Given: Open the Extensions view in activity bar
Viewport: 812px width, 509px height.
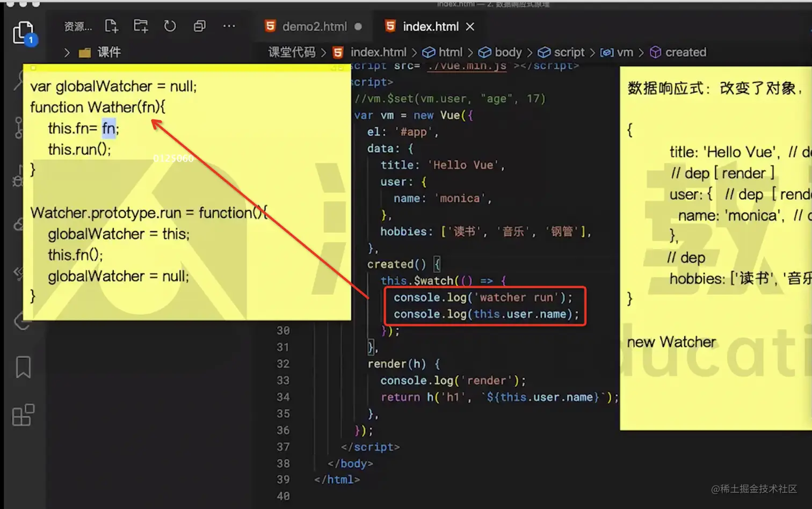Looking at the screenshot, I should (23, 415).
